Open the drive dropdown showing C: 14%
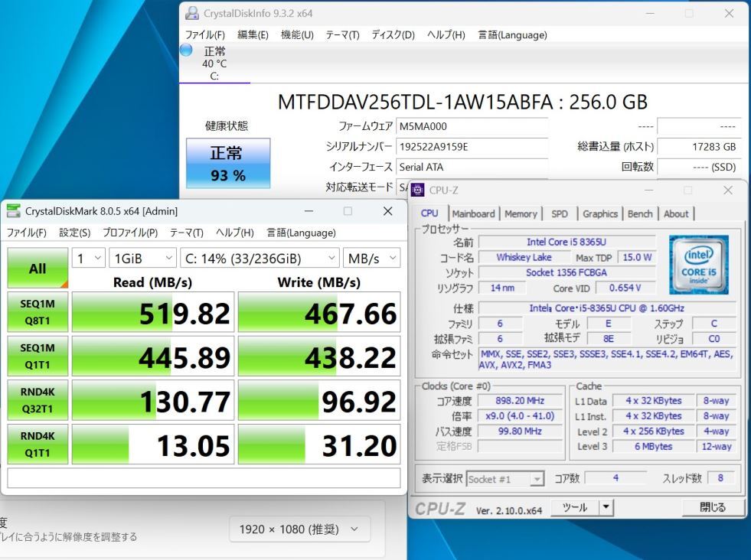The width and height of the screenshot is (751, 560). 260,259
